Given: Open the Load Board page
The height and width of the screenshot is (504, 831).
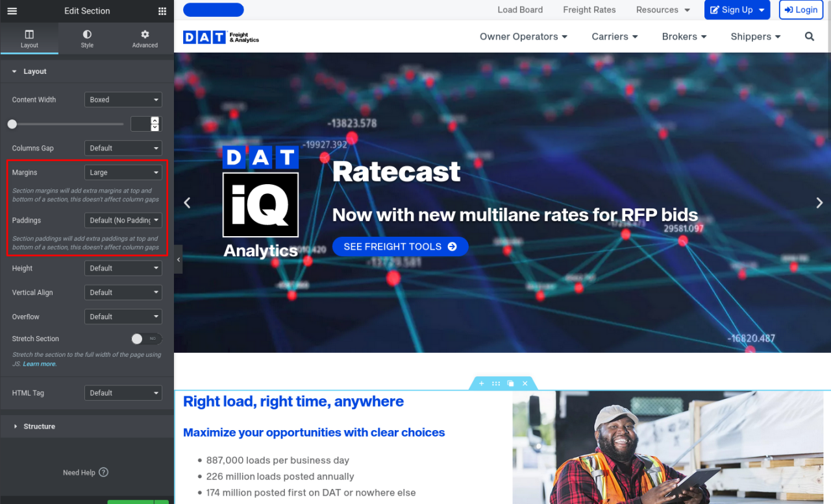Looking at the screenshot, I should point(520,10).
